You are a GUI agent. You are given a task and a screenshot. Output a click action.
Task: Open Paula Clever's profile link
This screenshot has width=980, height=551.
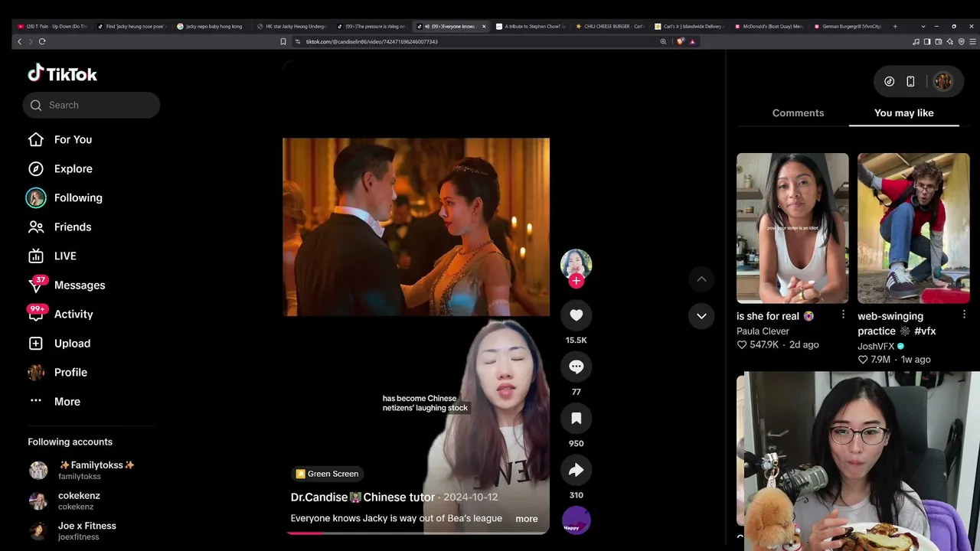pyautogui.click(x=763, y=331)
